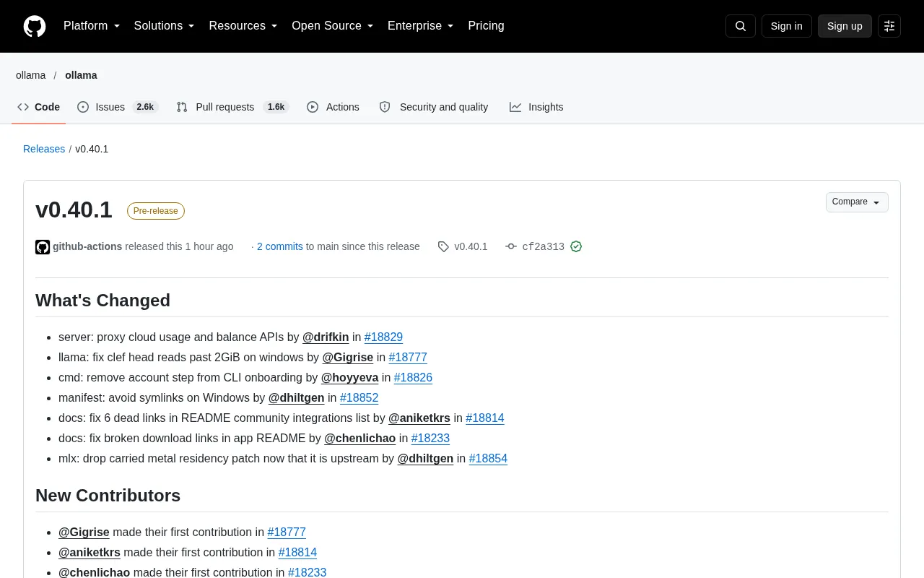The height and width of the screenshot is (578, 924).
Task: Click the Sign in button
Action: point(786,26)
